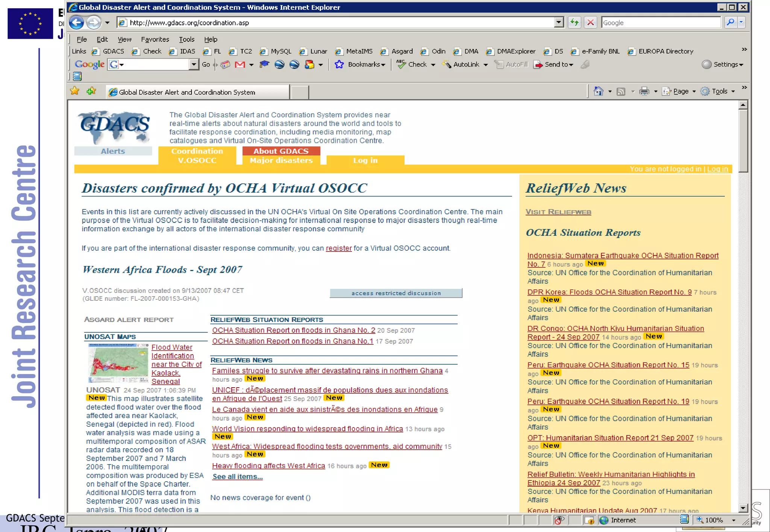The width and height of the screenshot is (770, 532).
Task: Open the address bar URL dropdown
Action: 559,23
